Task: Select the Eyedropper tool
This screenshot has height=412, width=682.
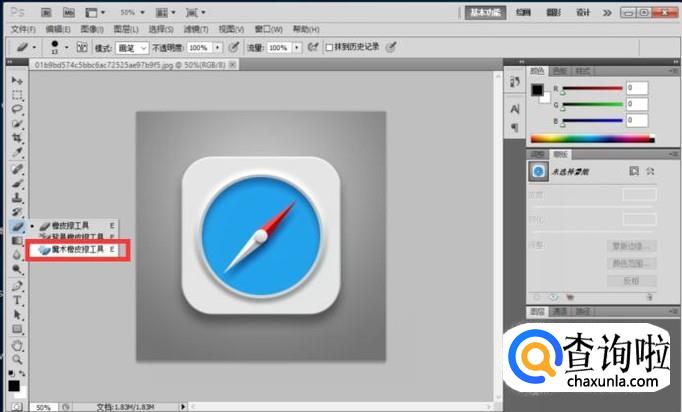Action: tap(17, 152)
